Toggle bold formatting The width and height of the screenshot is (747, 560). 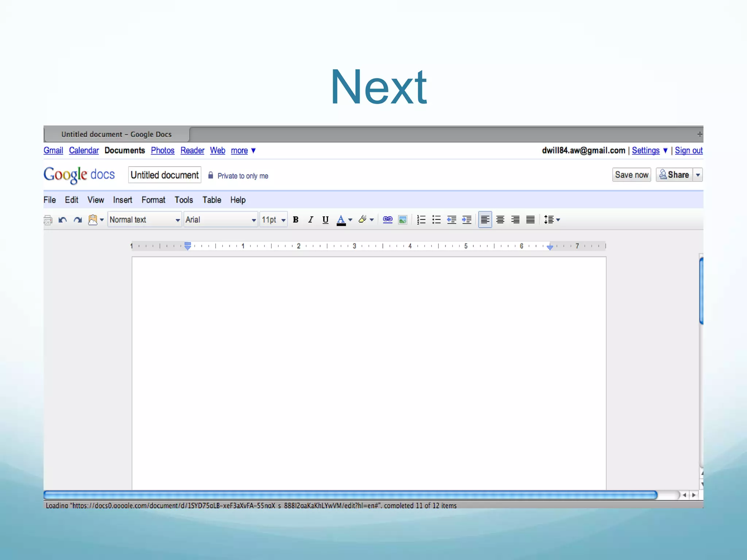[296, 219]
